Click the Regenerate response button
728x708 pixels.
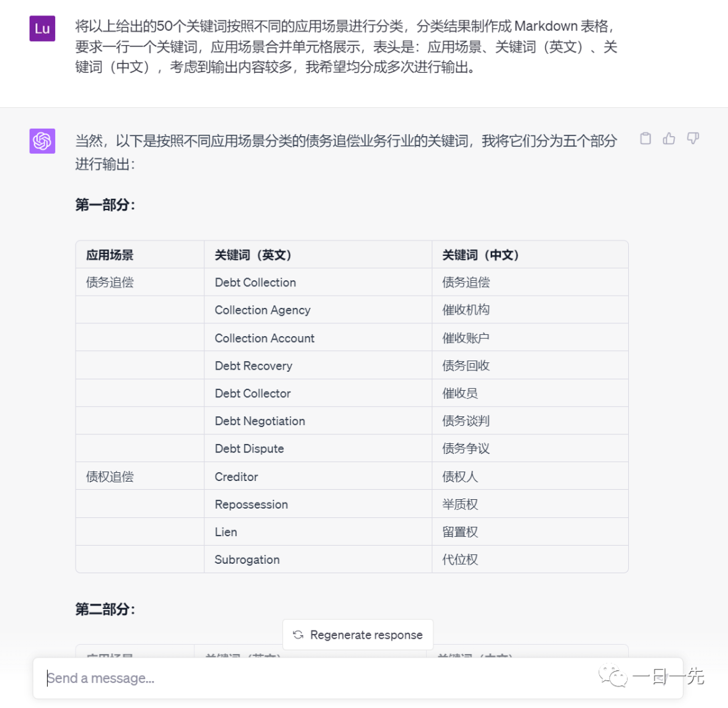pyautogui.click(x=358, y=635)
